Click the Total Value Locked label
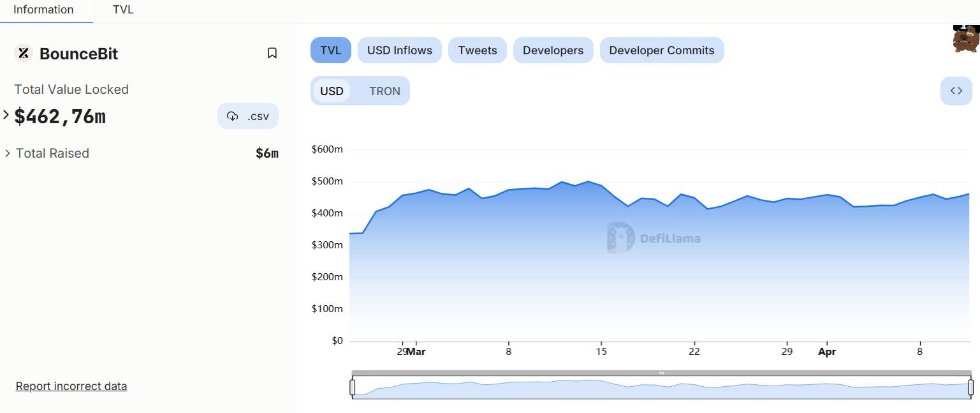Screen dimensions: 980x413 (x=71, y=89)
